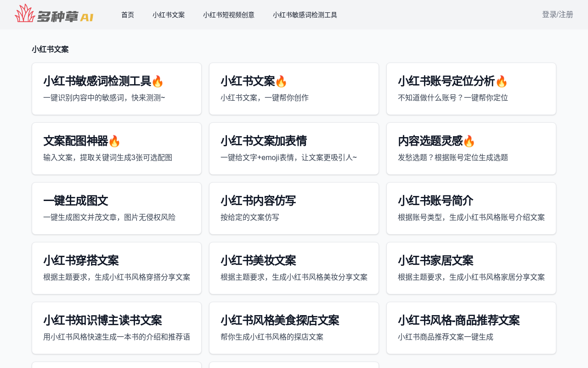Click the 登录/注册 link
The height and width of the screenshot is (368, 588).
coord(558,15)
